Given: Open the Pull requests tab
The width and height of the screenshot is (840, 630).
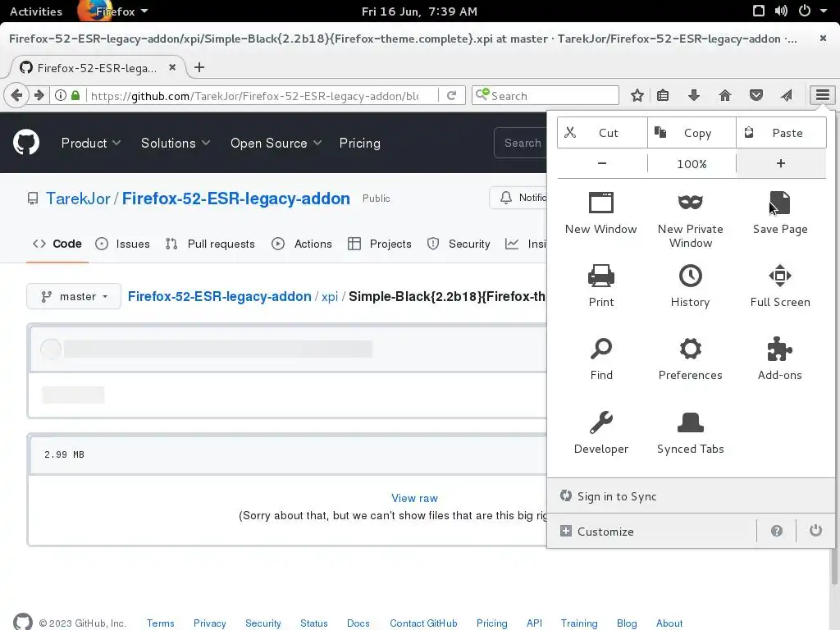Looking at the screenshot, I should click(210, 244).
